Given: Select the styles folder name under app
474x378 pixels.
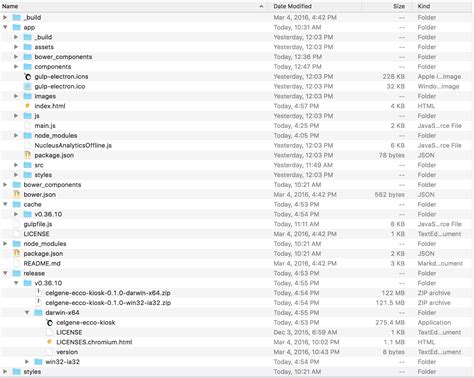Looking at the screenshot, I should (x=43, y=175).
